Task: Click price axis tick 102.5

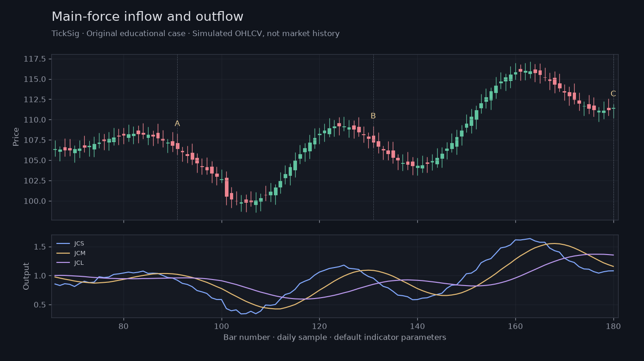Action: (35, 181)
